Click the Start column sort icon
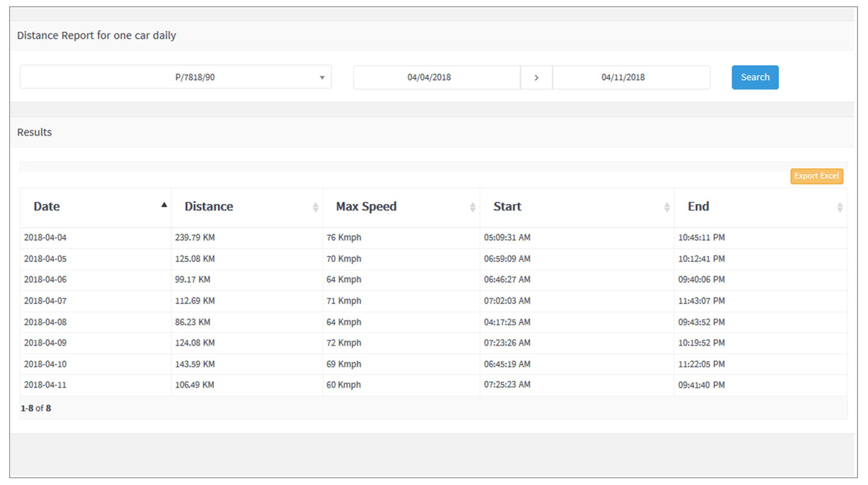 (666, 207)
